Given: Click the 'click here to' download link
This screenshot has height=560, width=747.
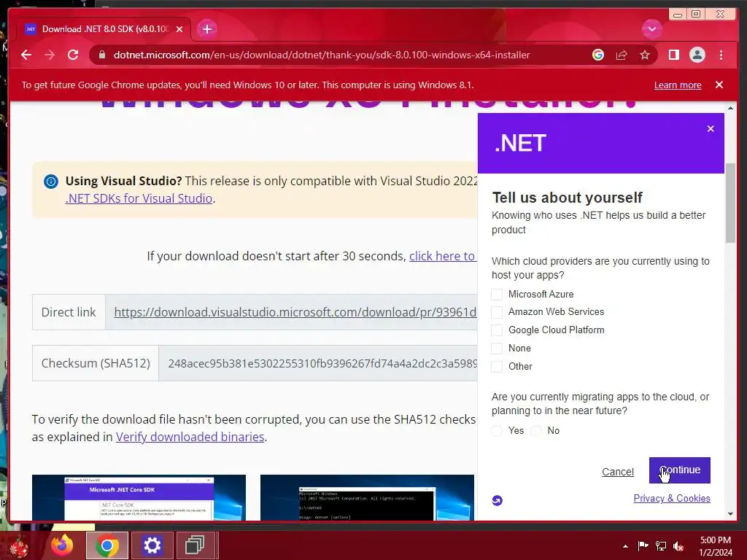Looking at the screenshot, I should click(x=442, y=256).
